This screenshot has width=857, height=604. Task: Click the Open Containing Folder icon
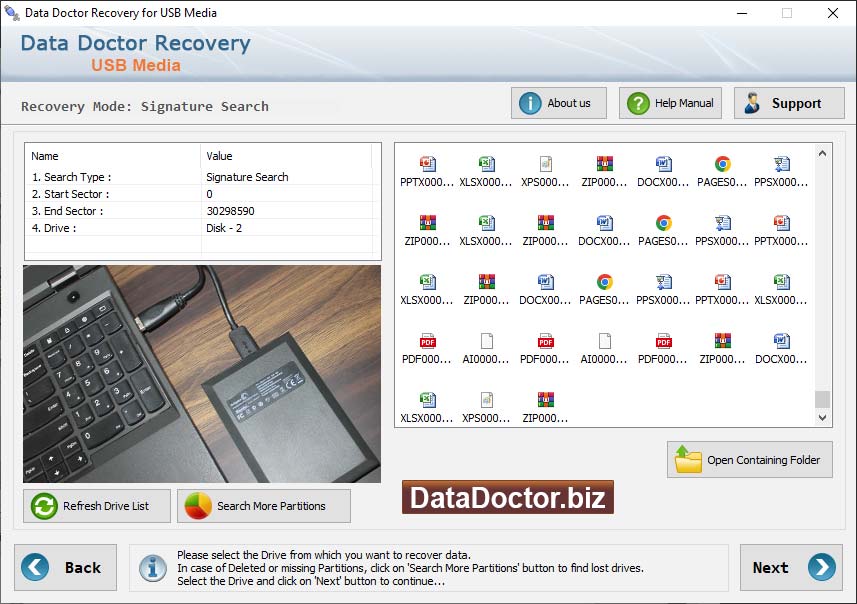pos(688,459)
